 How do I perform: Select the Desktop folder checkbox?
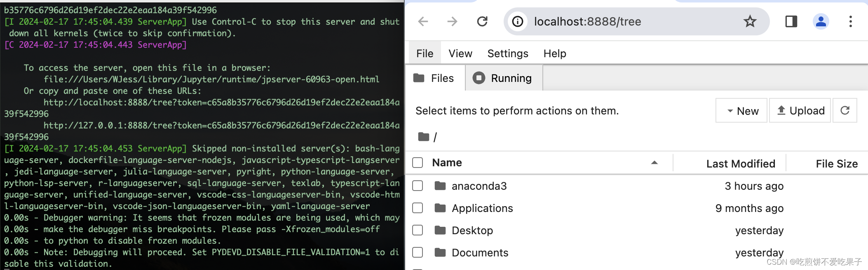pos(418,230)
